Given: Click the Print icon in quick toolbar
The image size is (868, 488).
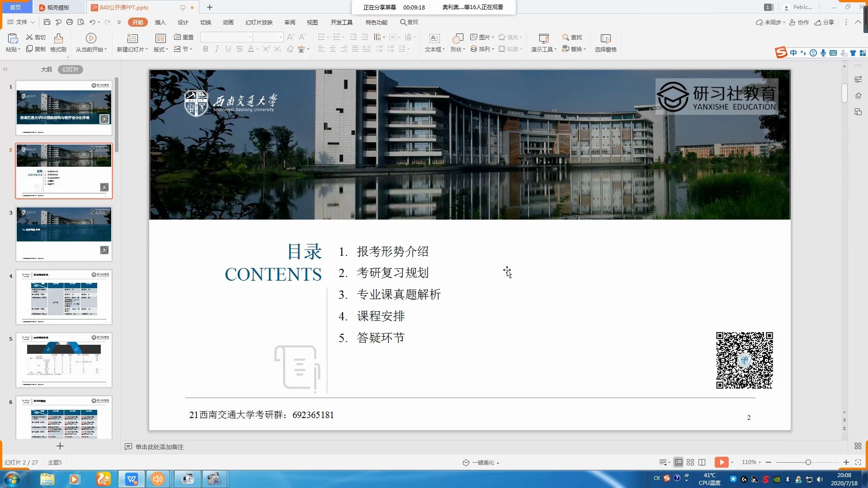Looking at the screenshot, I should coord(70,22).
